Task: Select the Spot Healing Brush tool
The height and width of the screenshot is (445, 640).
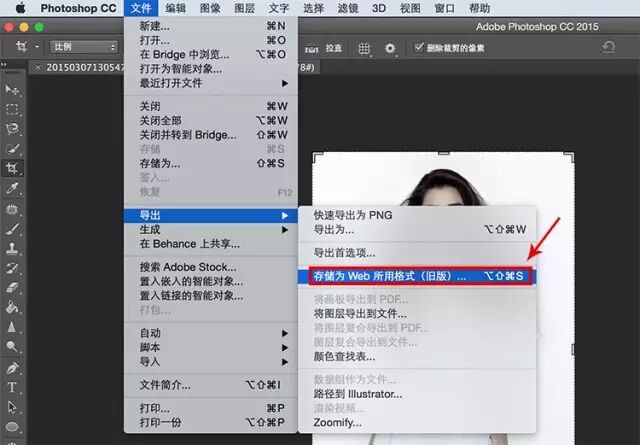Action: tap(12, 209)
